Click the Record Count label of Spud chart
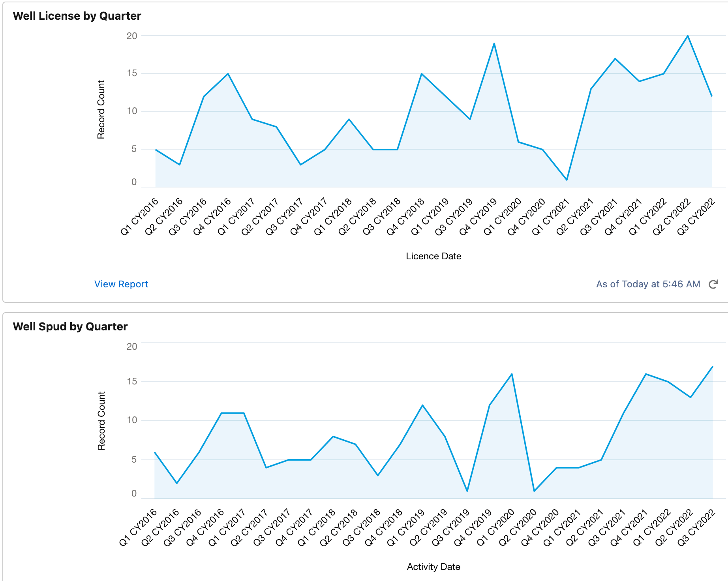Screen dimensions: 728x581 point(101,421)
